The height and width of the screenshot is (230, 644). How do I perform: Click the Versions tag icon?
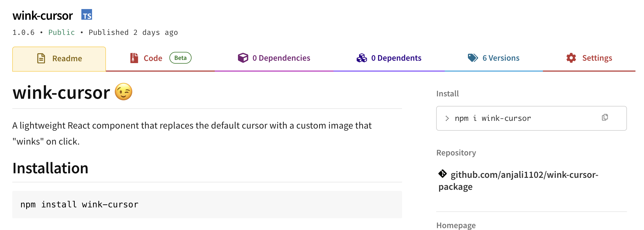(x=472, y=57)
